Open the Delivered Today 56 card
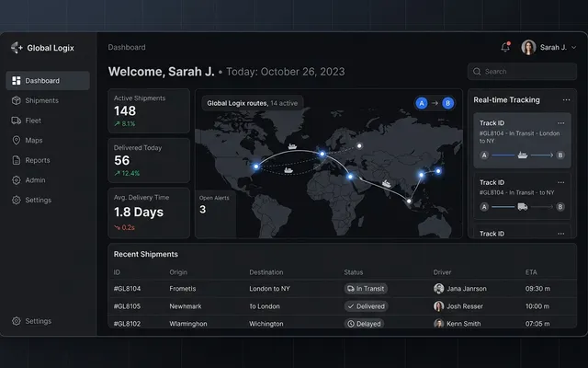This screenshot has height=368, width=588. pos(149,160)
